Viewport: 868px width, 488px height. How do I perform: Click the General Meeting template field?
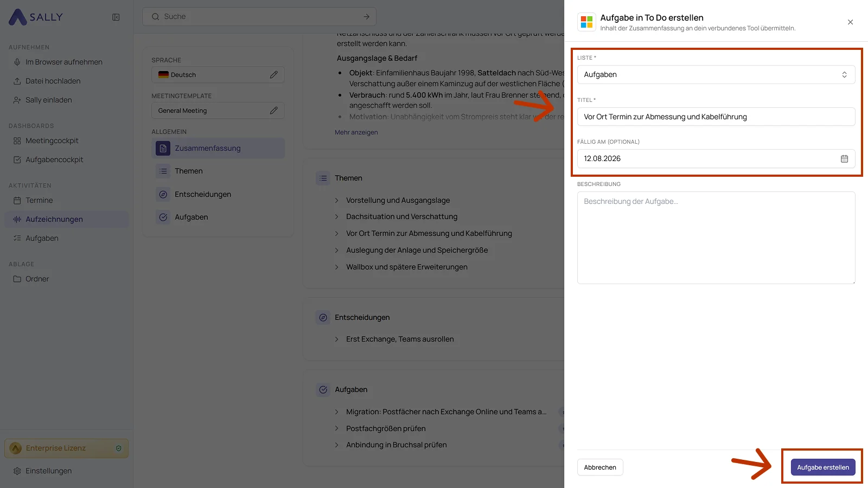tap(218, 111)
